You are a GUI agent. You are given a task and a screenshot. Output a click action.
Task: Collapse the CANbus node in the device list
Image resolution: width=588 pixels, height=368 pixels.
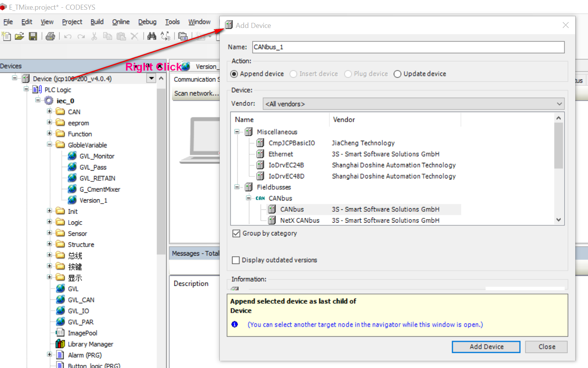248,198
